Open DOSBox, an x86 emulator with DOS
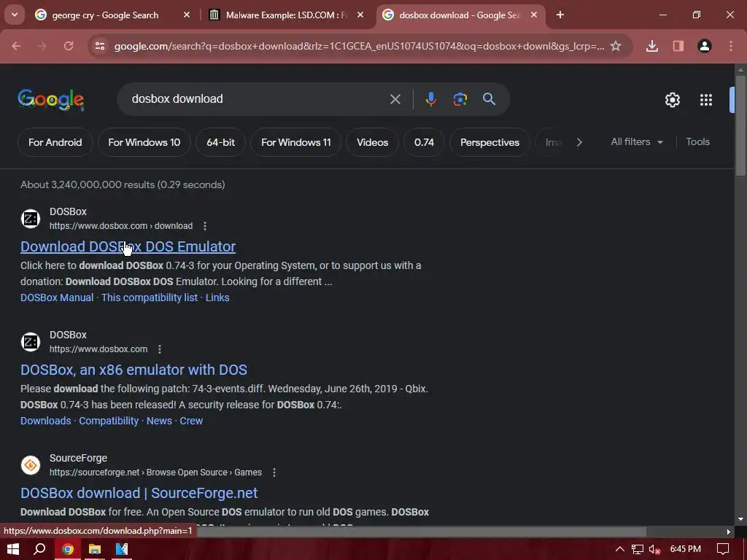 click(134, 370)
